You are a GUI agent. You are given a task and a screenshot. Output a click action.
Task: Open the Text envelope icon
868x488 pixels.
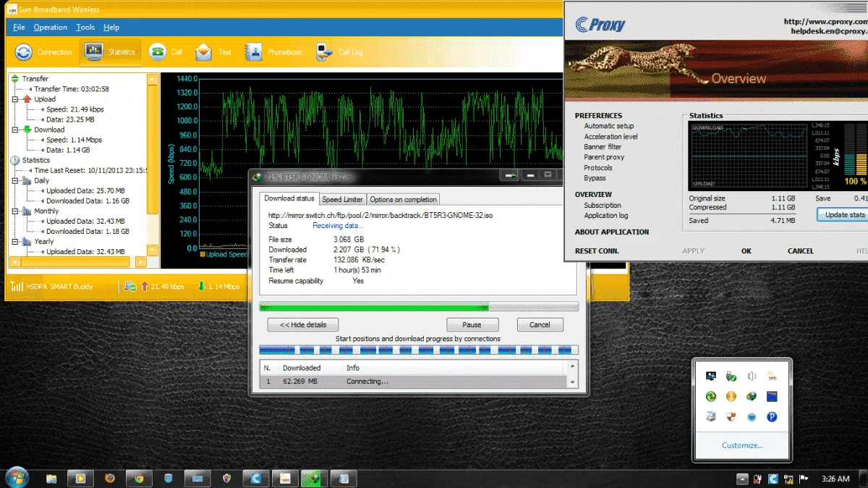[213, 52]
